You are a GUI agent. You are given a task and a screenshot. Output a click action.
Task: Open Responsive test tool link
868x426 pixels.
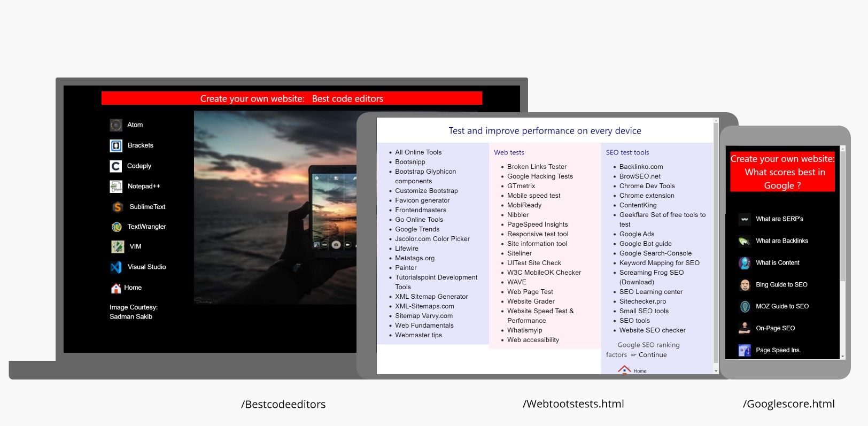[x=538, y=234]
